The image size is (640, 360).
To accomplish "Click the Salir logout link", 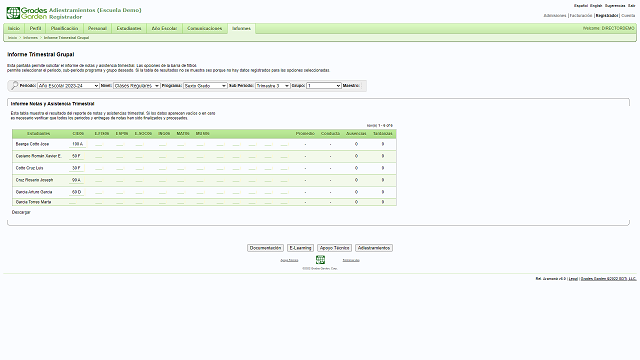I will click(631, 6).
